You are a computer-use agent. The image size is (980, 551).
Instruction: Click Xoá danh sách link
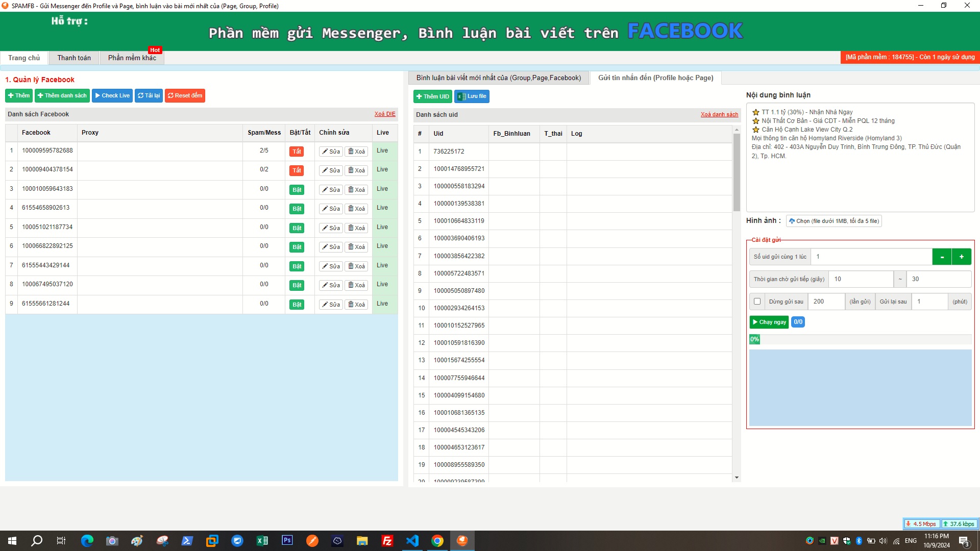[719, 115]
